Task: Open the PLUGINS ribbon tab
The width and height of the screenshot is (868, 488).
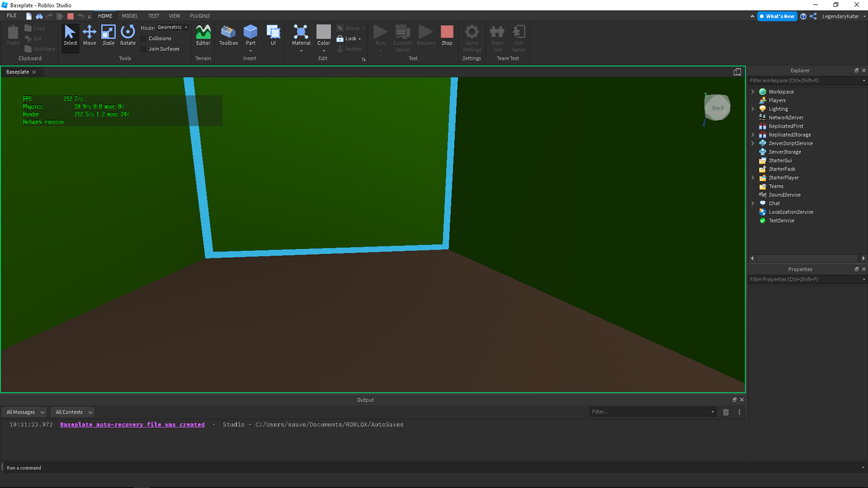Action: tap(199, 16)
